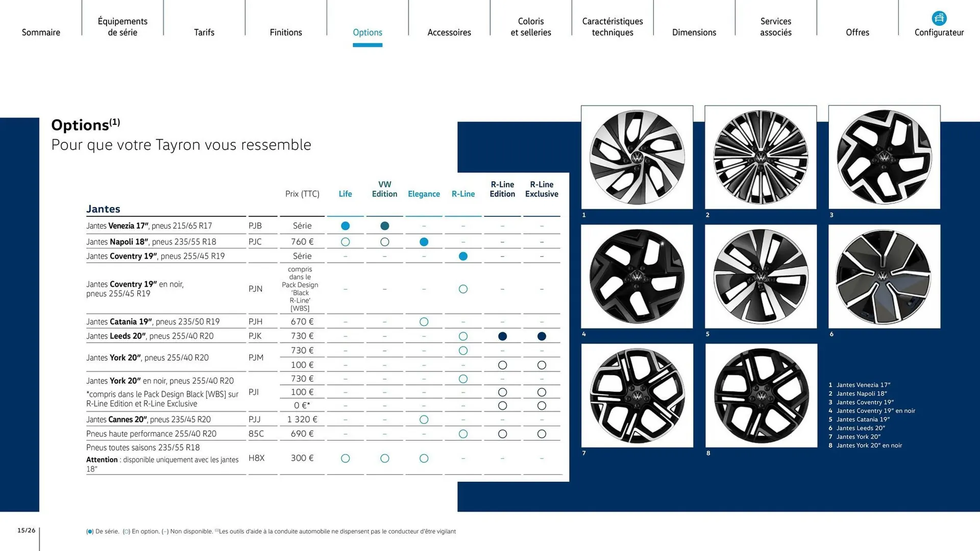Click the black Coventry 19" wheel image
Image resolution: width=980 pixels, height=551 pixels.
coord(637,276)
